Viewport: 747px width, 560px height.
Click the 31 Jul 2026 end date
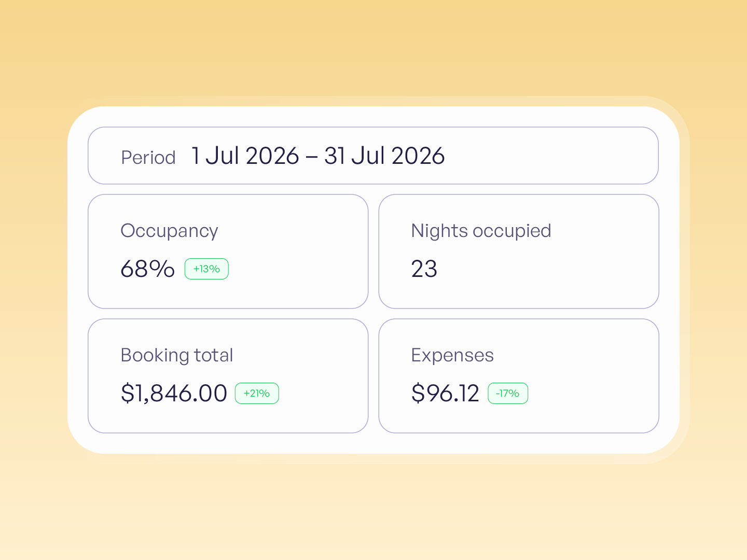point(384,156)
